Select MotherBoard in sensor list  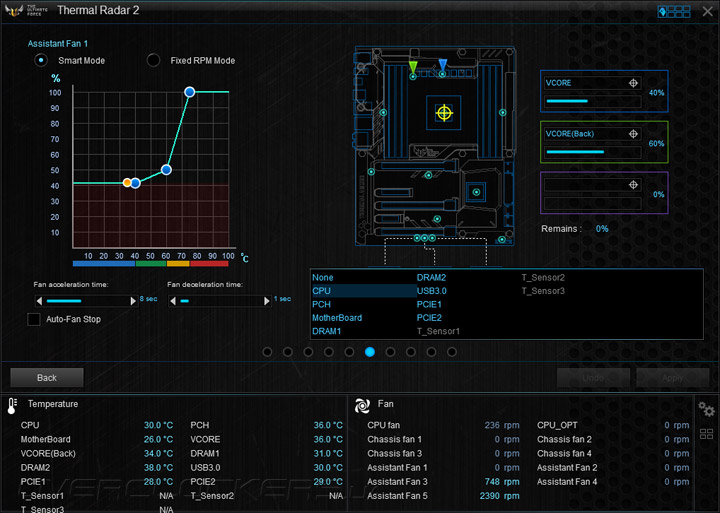(x=337, y=317)
